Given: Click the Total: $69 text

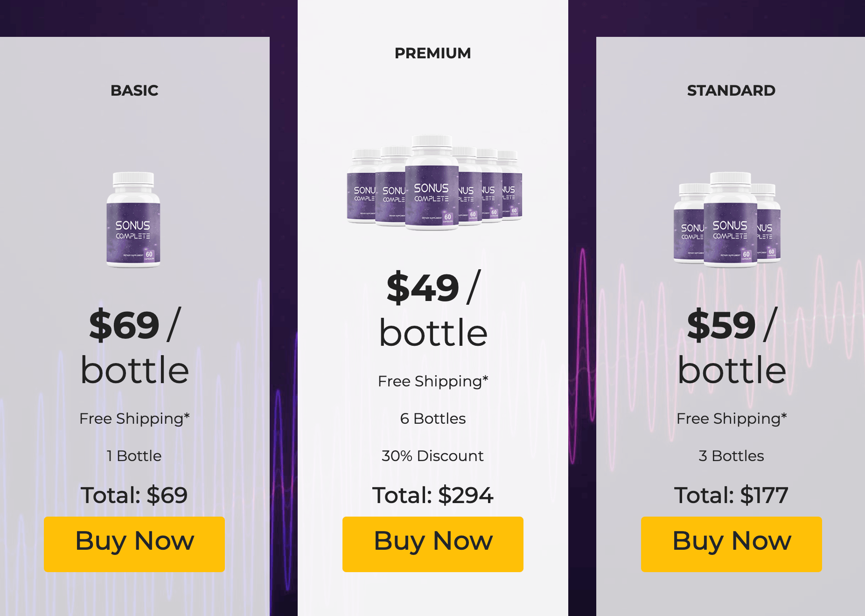Looking at the screenshot, I should (x=134, y=495).
